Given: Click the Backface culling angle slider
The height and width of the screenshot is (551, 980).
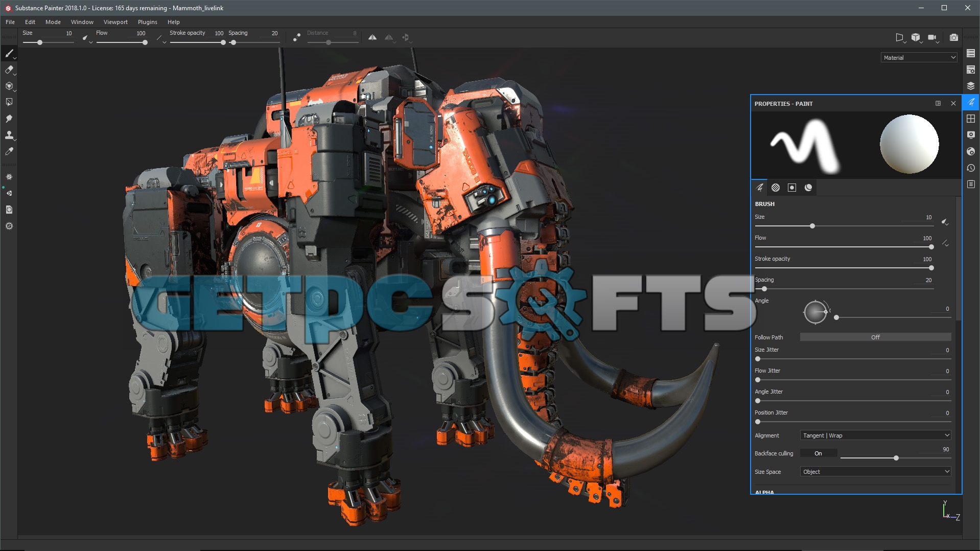Looking at the screenshot, I should [895, 458].
